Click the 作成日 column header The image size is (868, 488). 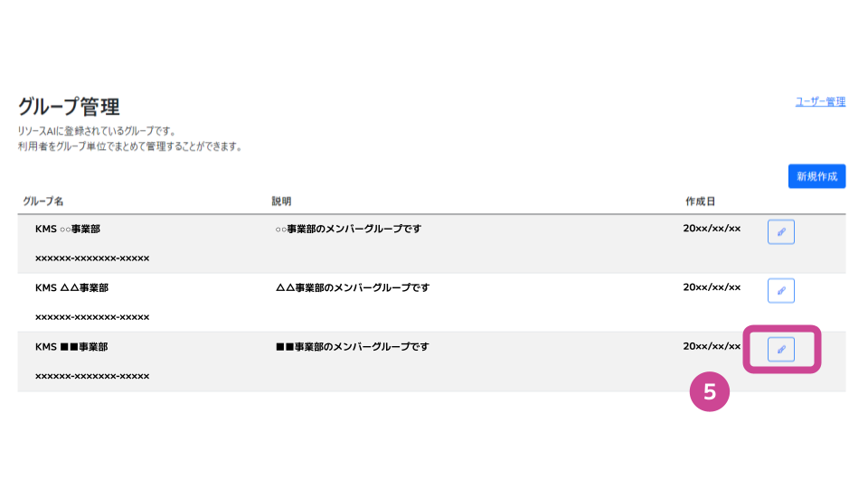coord(700,202)
